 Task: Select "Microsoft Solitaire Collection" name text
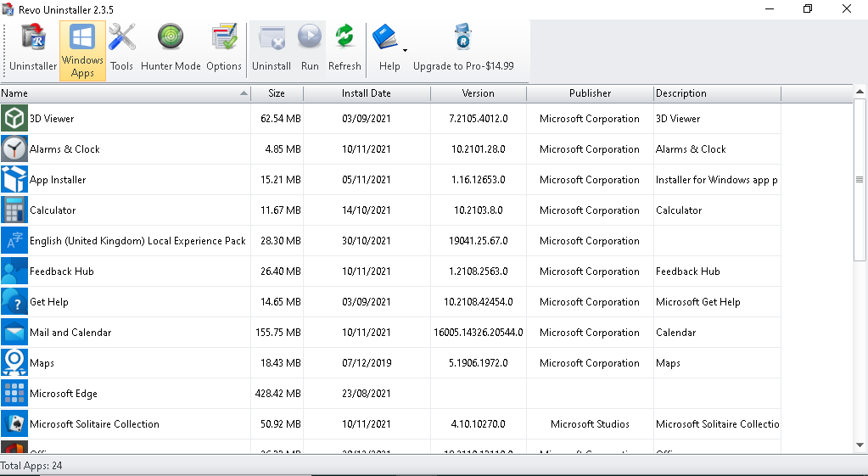[95, 424]
